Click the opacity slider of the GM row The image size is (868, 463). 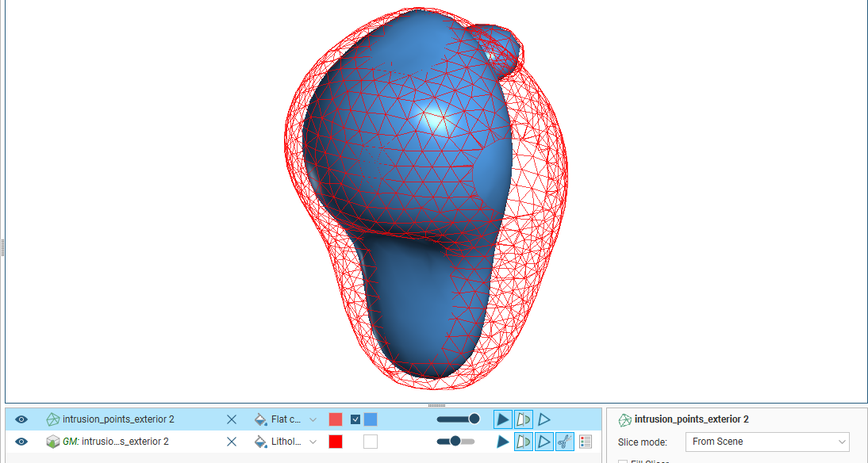(456, 442)
